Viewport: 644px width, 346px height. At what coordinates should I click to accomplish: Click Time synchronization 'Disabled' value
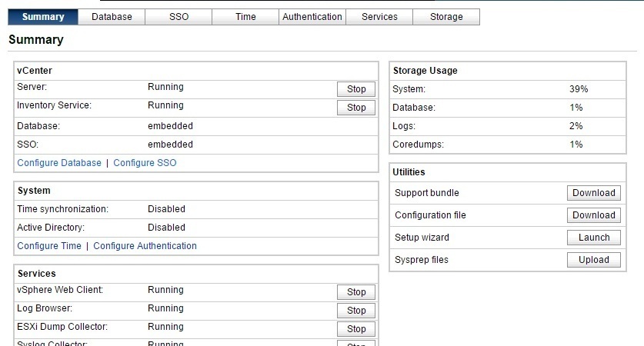[167, 209]
